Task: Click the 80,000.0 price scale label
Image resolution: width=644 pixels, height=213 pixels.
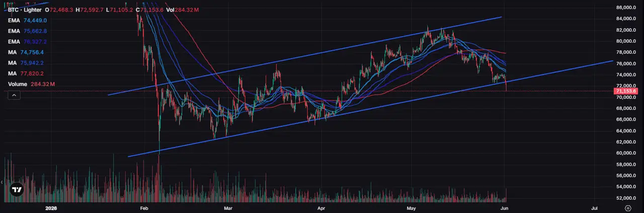Action: (x=626, y=41)
